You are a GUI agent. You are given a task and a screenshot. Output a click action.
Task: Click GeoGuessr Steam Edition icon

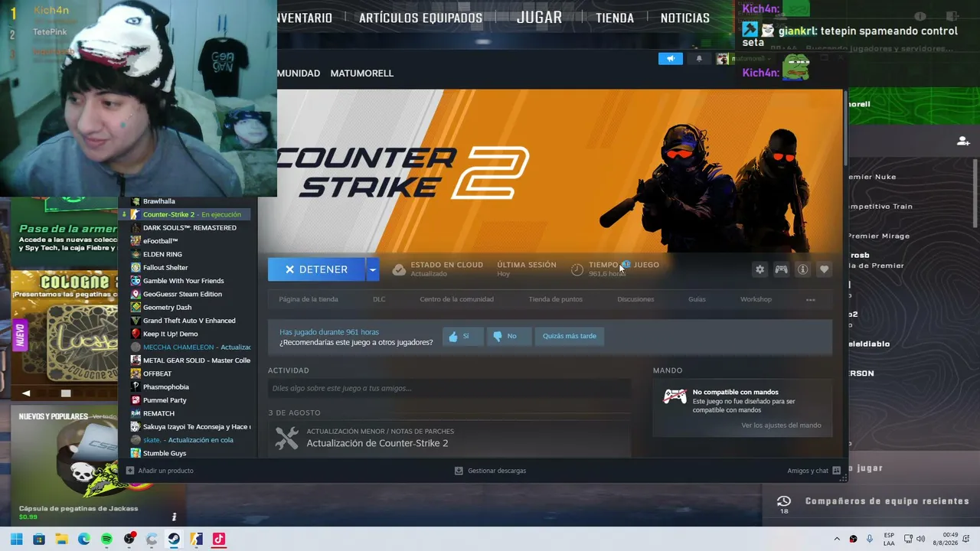pos(136,294)
